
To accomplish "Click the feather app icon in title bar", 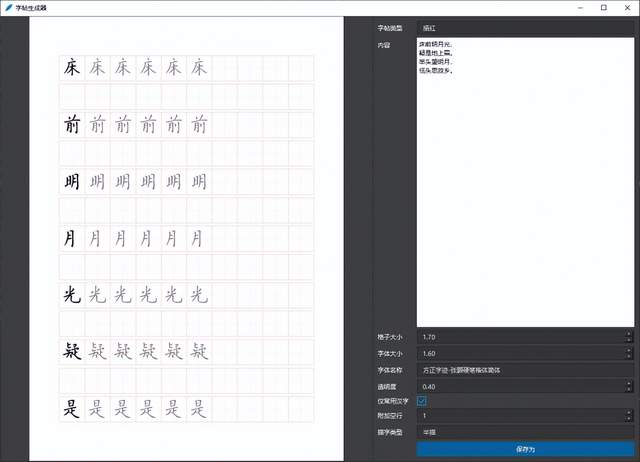I will [x=8, y=7].
